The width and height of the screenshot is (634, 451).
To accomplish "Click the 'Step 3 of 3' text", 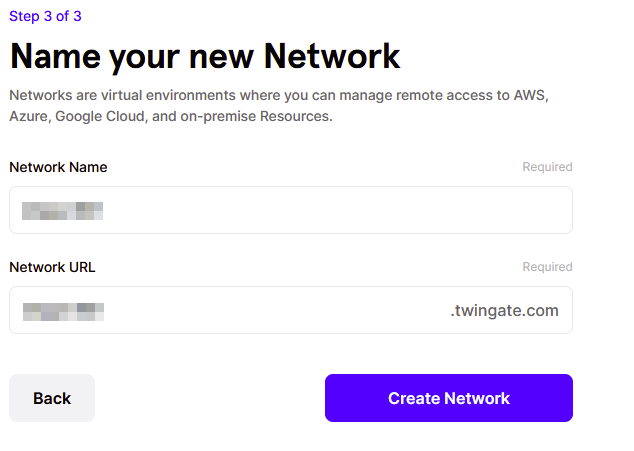I will point(45,16).
